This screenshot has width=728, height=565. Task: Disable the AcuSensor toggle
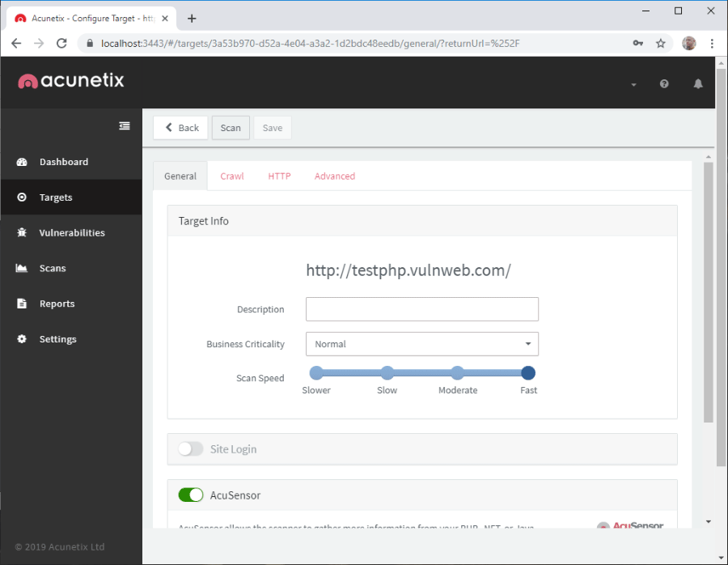pos(191,495)
